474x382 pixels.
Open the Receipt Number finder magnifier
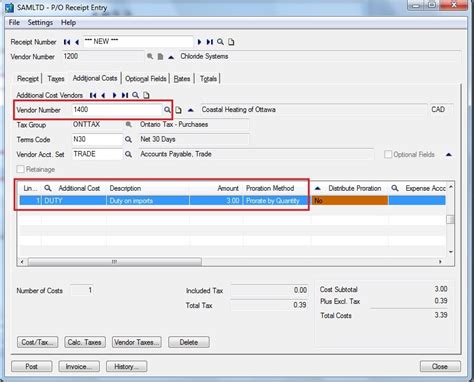pos(220,42)
